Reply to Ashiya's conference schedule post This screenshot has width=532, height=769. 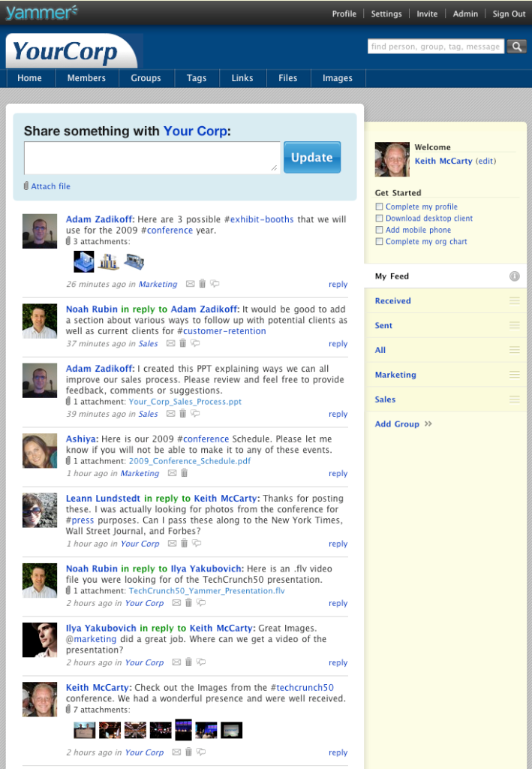pos(338,473)
